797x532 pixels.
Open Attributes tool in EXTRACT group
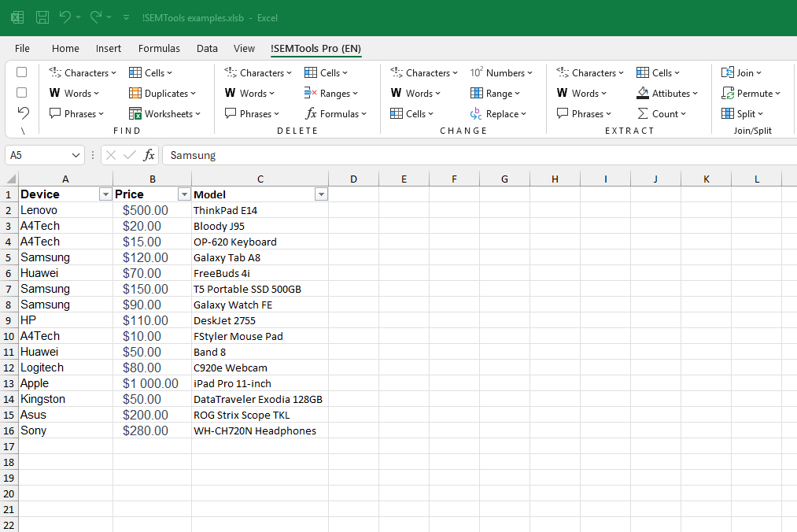668,94
